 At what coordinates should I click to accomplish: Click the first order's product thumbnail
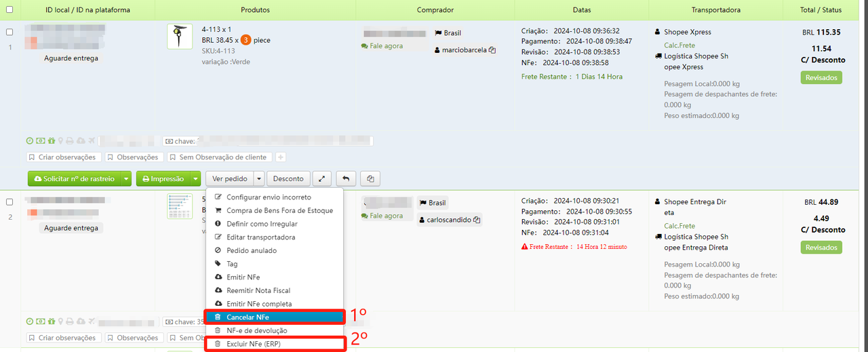point(180,37)
